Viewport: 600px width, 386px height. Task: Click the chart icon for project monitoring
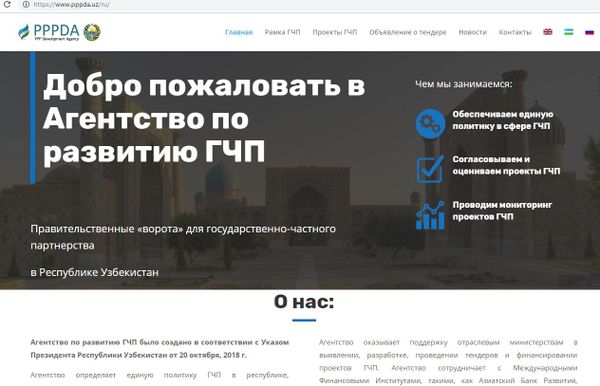430,215
